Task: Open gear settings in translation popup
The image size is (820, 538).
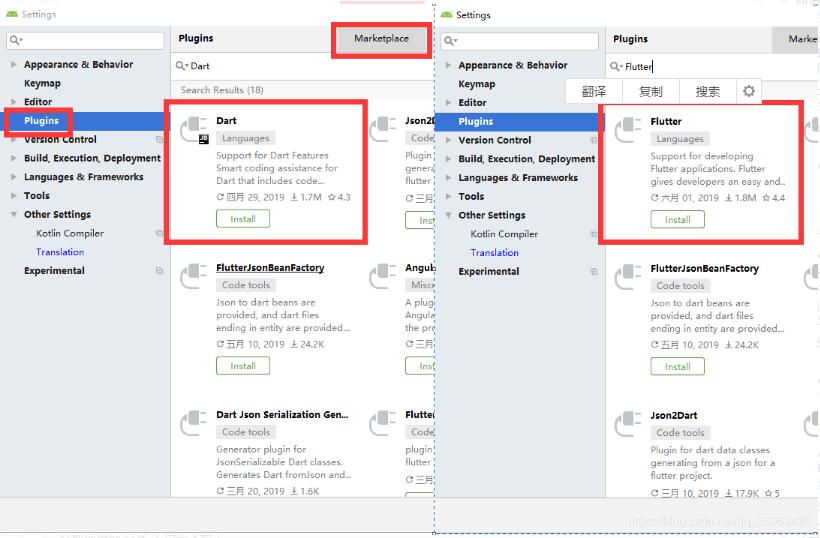Action: pos(749,91)
